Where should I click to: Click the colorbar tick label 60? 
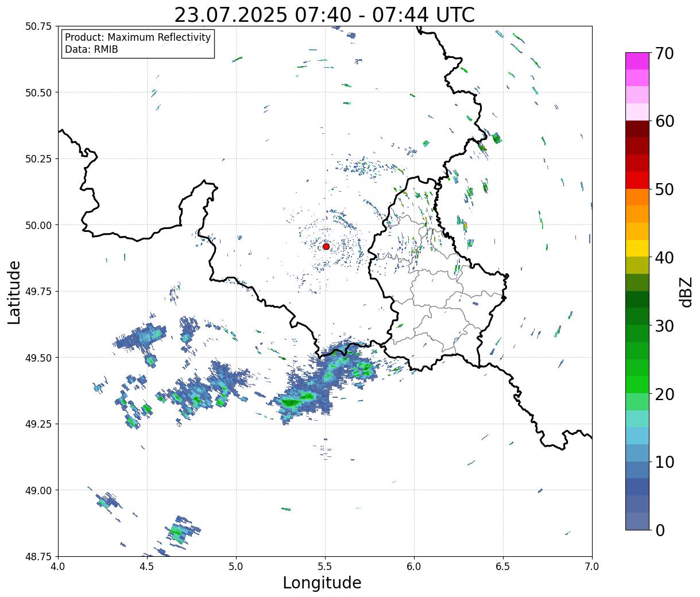tap(664, 121)
